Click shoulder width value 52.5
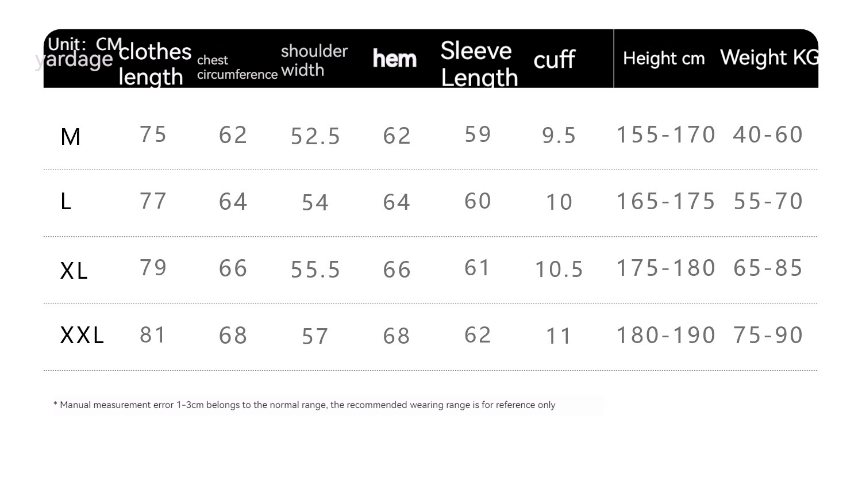 (x=315, y=136)
